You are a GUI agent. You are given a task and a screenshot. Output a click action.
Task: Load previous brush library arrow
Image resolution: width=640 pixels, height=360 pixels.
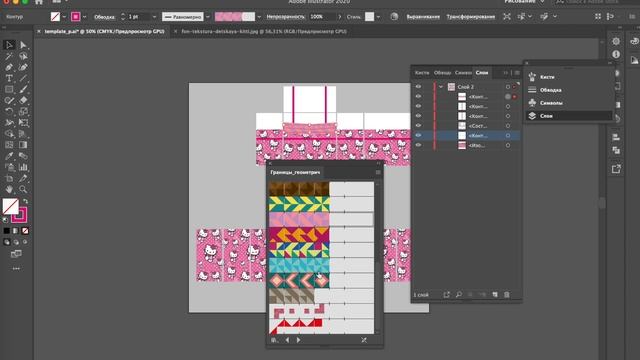(x=287, y=340)
